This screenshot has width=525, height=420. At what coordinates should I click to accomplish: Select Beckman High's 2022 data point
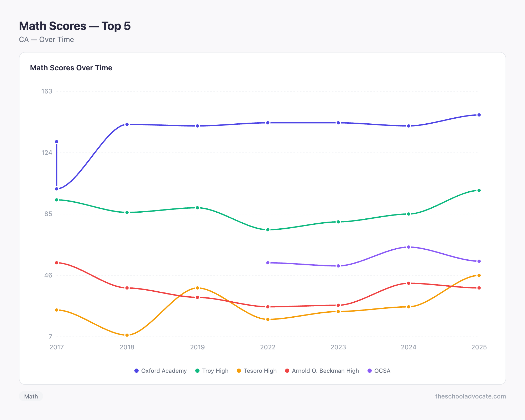pyautogui.click(x=268, y=307)
